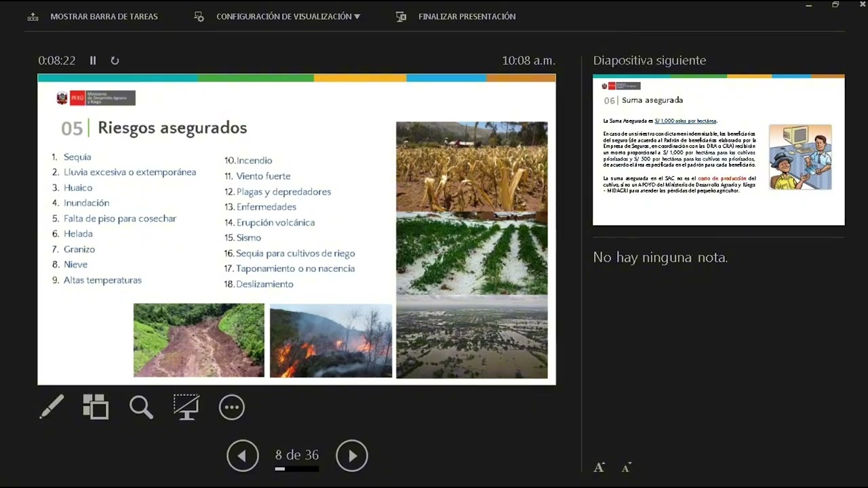This screenshot has height=488, width=868.
Task: Click the Granizo list item
Action: [79, 249]
